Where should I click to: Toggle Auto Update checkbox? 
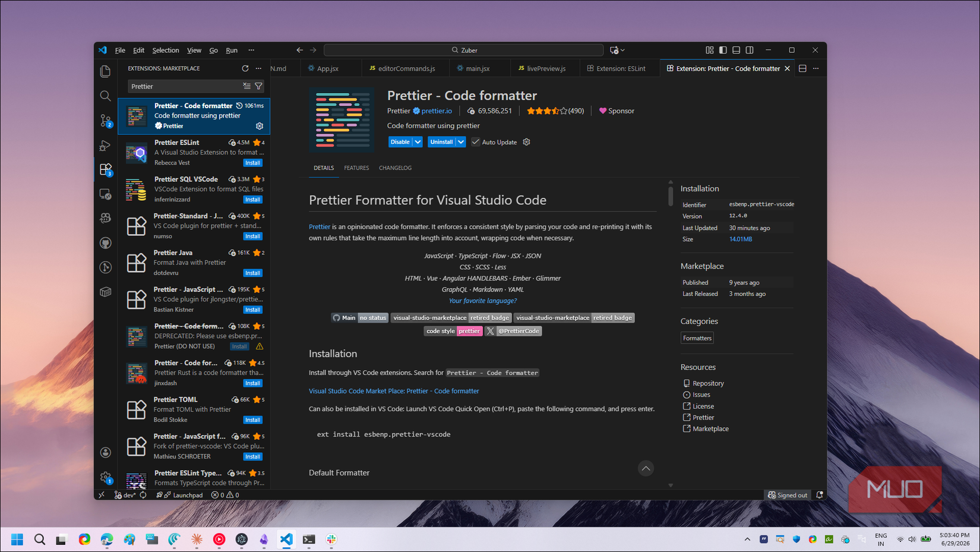[x=476, y=142]
